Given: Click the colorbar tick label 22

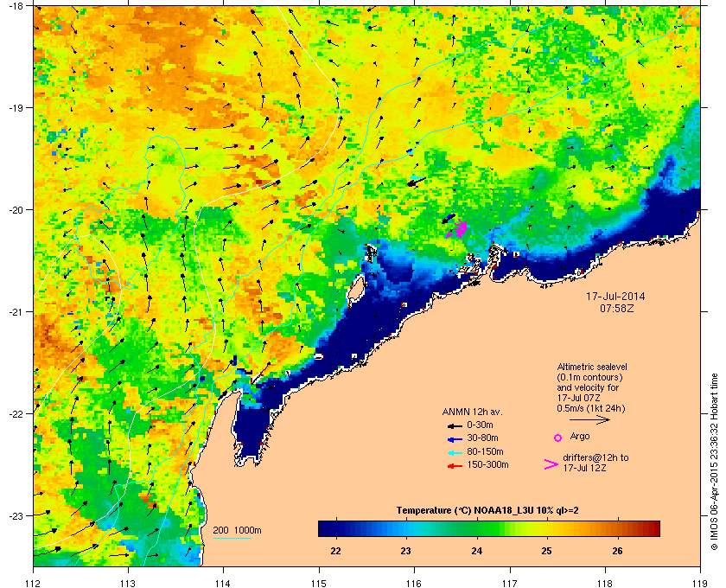Looking at the screenshot, I should coord(335,551).
